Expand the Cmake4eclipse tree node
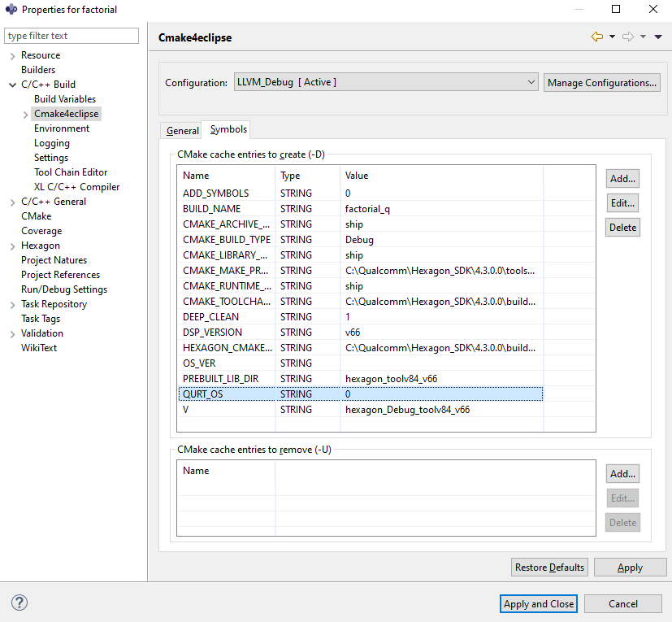 click(x=25, y=115)
